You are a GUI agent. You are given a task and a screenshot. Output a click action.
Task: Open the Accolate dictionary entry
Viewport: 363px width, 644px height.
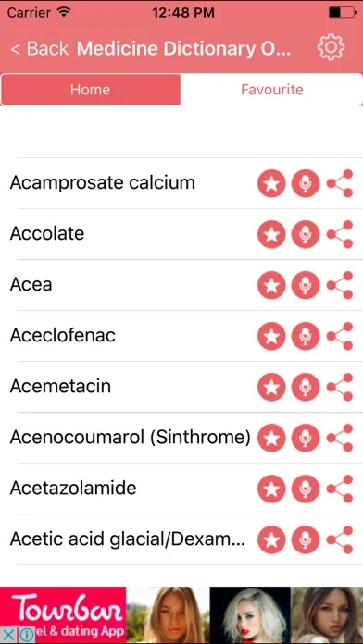click(47, 234)
